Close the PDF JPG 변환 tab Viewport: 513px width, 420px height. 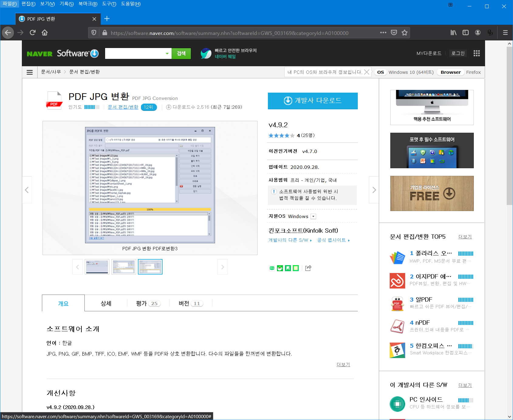click(94, 19)
